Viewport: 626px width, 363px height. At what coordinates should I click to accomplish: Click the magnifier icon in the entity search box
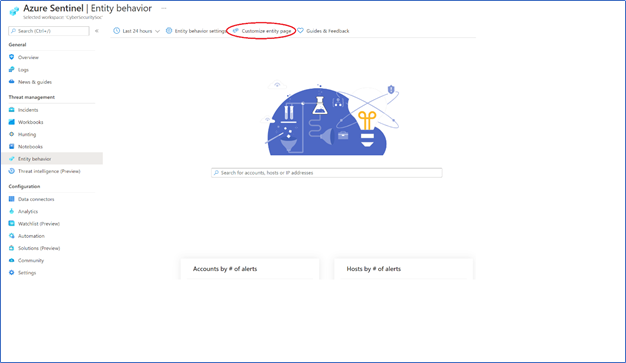(216, 173)
